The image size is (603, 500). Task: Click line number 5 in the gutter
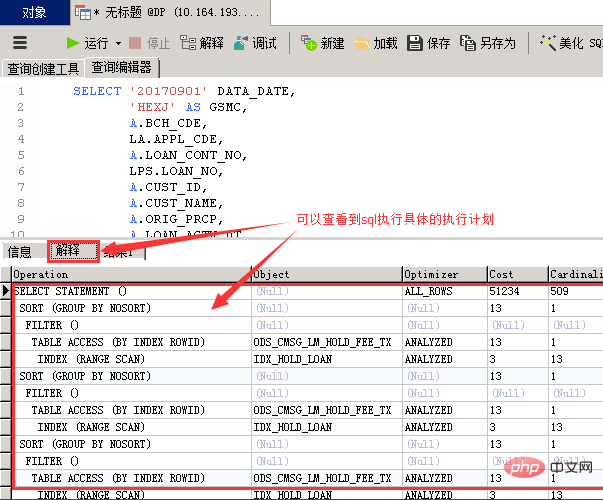pos(21,155)
